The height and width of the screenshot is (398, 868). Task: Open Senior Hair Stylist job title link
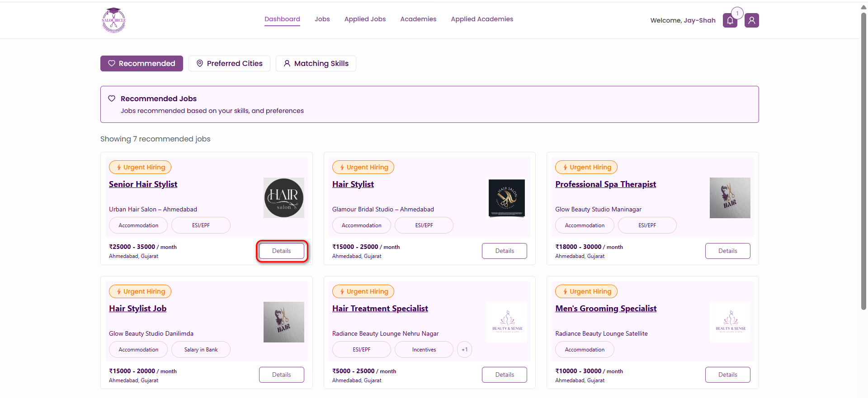(143, 184)
